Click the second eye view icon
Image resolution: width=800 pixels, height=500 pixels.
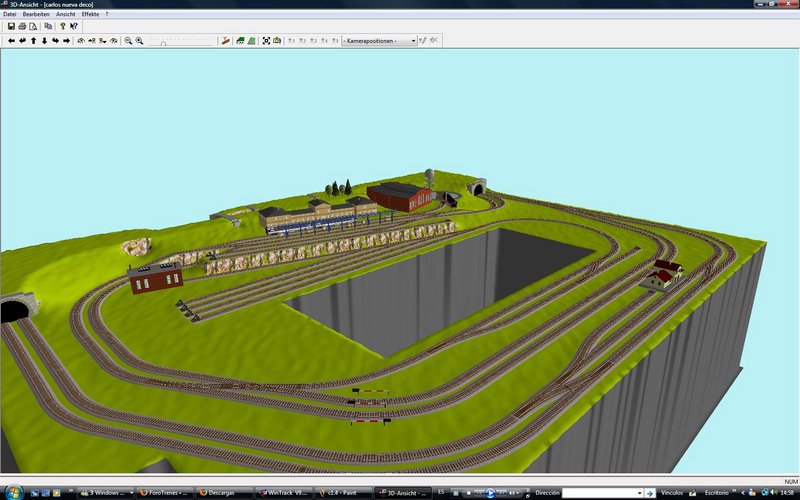[92, 41]
